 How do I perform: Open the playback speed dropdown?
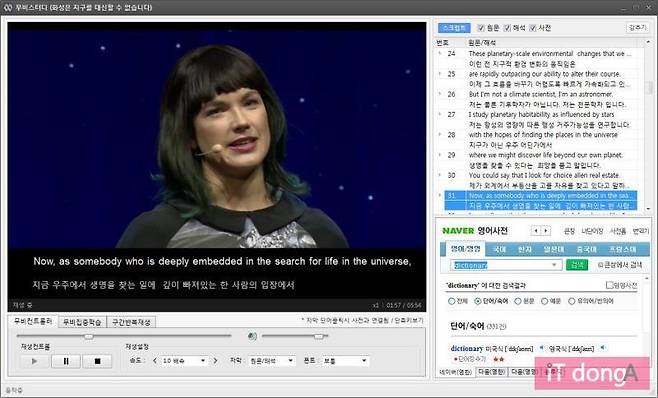pyautogui.click(x=185, y=361)
